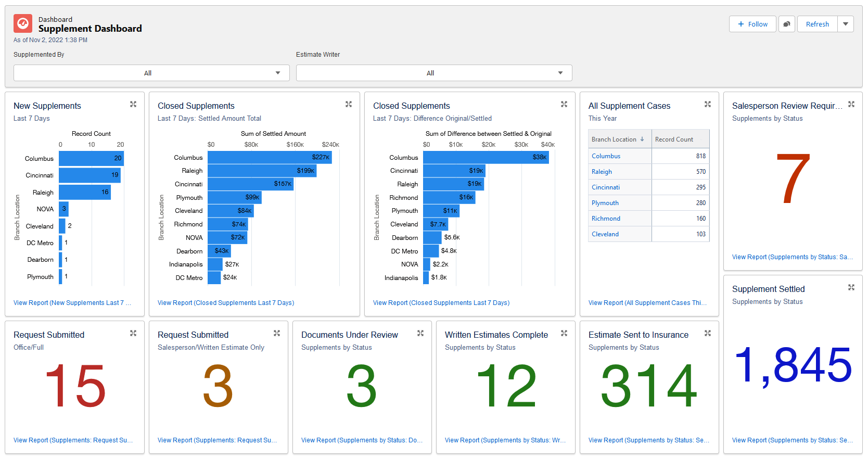Open the Supplemented By filter dropdown

click(151, 73)
